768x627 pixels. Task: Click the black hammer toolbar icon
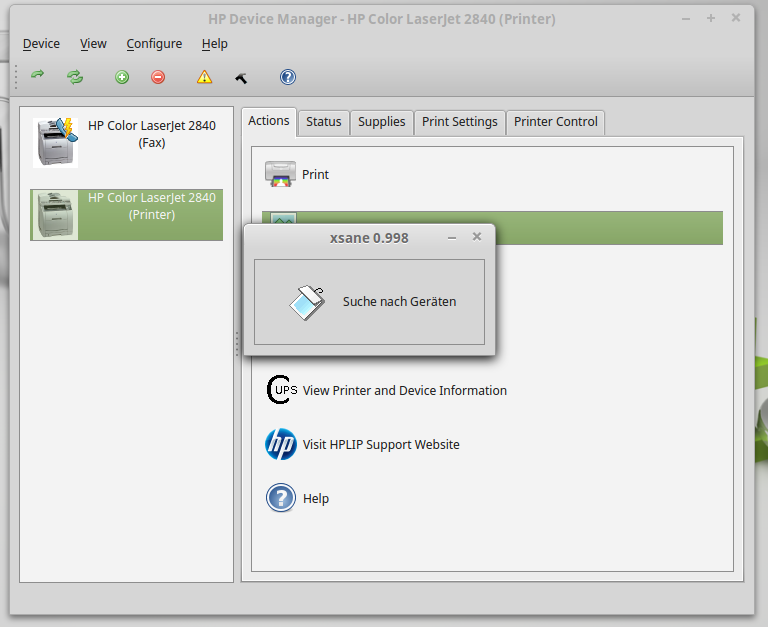click(241, 78)
